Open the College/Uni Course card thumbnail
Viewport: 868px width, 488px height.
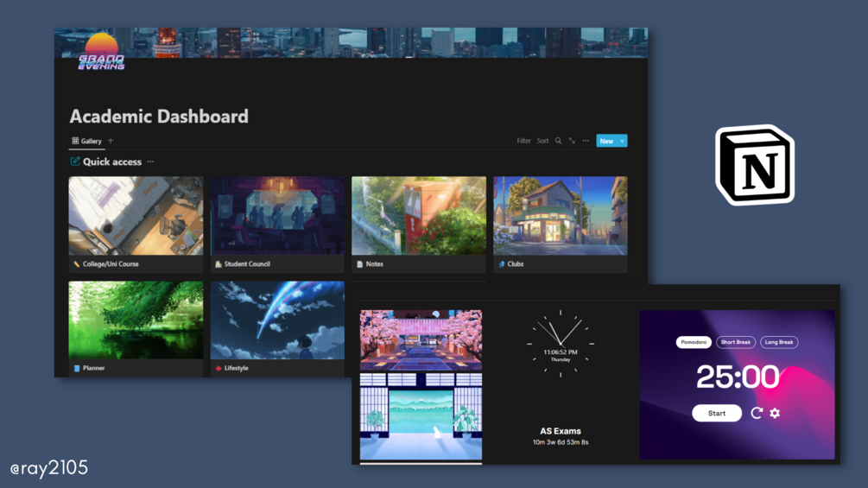click(x=136, y=216)
